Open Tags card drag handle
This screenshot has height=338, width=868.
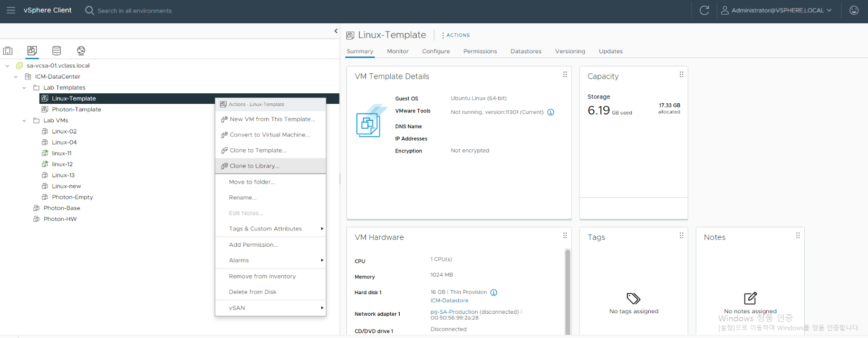click(681, 236)
